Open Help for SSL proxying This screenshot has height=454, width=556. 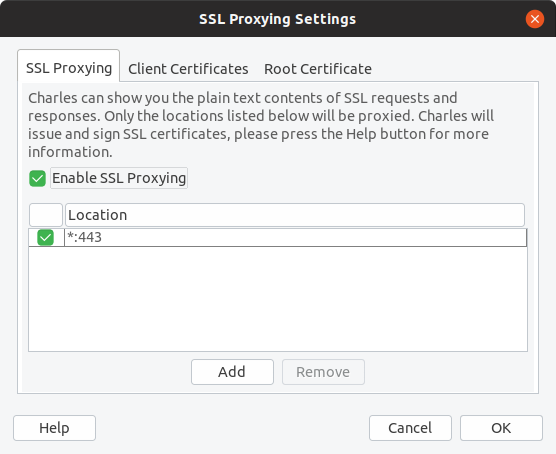pyautogui.click(x=54, y=428)
